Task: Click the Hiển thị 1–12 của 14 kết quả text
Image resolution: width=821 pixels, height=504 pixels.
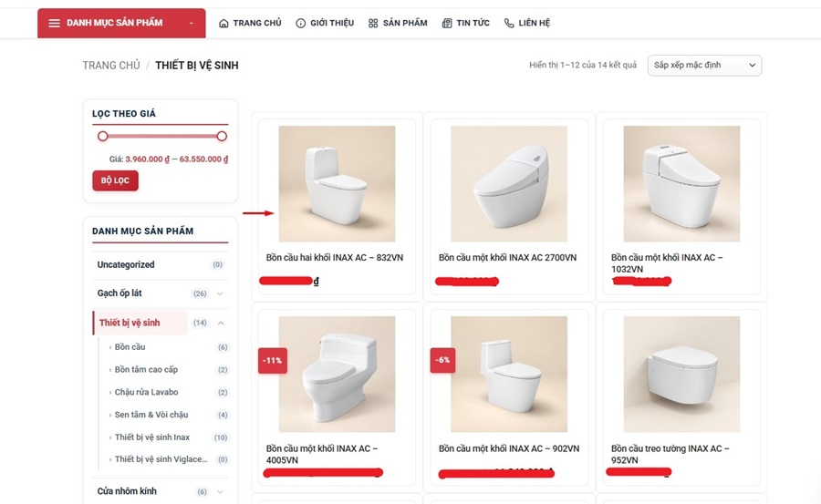Action: (x=583, y=65)
